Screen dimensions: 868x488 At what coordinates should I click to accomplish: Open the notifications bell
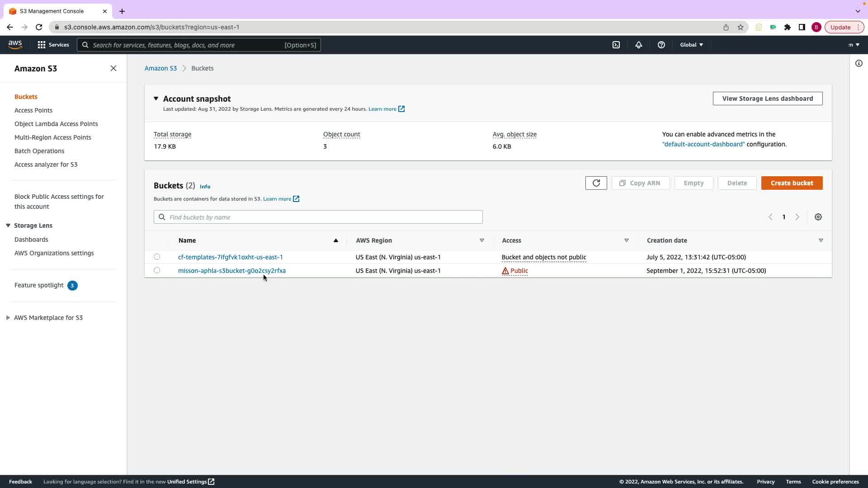[x=639, y=45]
